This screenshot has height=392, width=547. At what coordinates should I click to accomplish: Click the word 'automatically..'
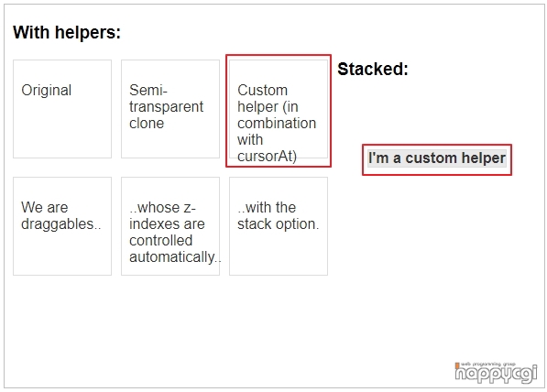pyautogui.click(x=175, y=257)
